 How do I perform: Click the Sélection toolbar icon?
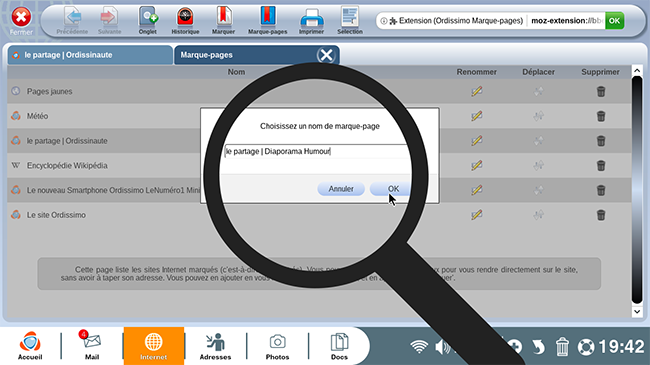pos(350,20)
